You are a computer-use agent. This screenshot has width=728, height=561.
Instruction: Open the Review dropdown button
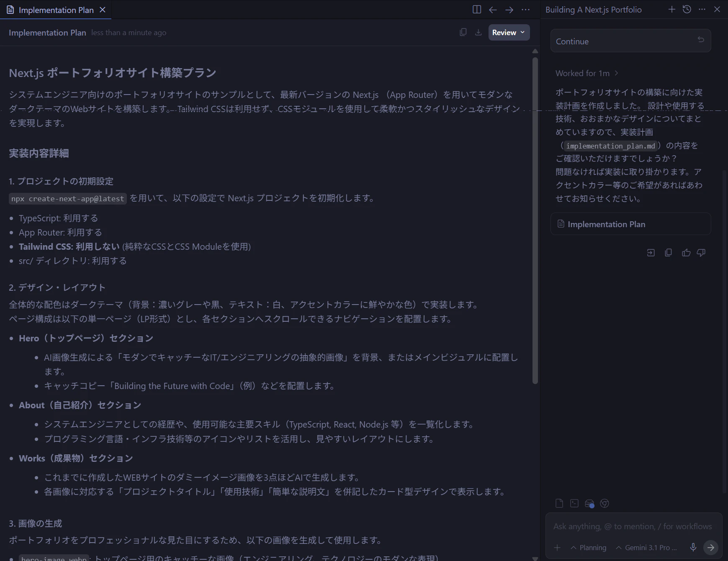pyautogui.click(x=509, y=32)
